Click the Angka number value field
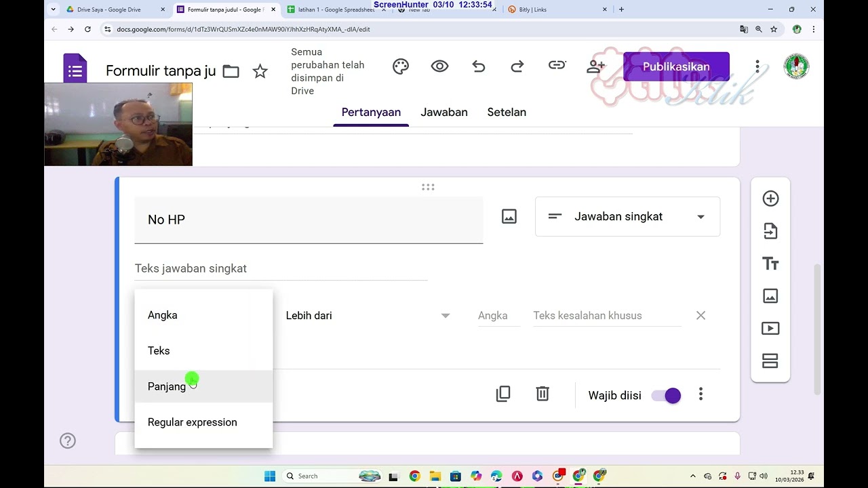The image size is (868, 488). tap(498, 316)
